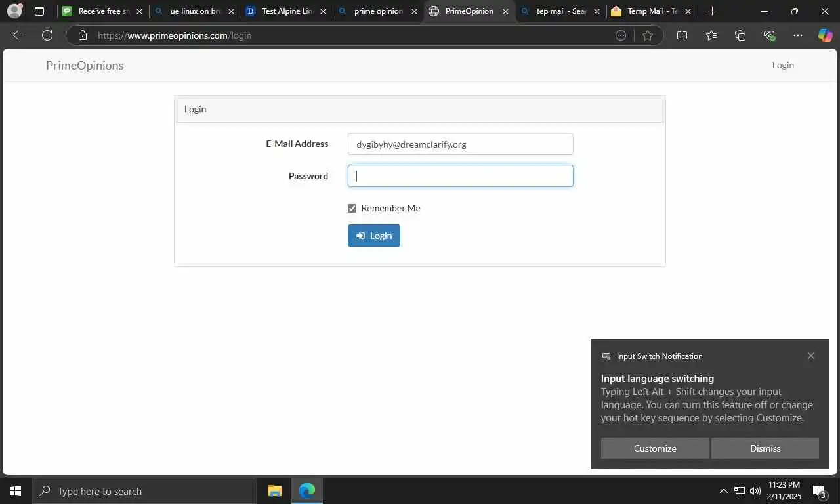Focus the E-Mail Address field
Image resolution: width=840 pixels, height=504 pixels.
(x=461, y=144)
